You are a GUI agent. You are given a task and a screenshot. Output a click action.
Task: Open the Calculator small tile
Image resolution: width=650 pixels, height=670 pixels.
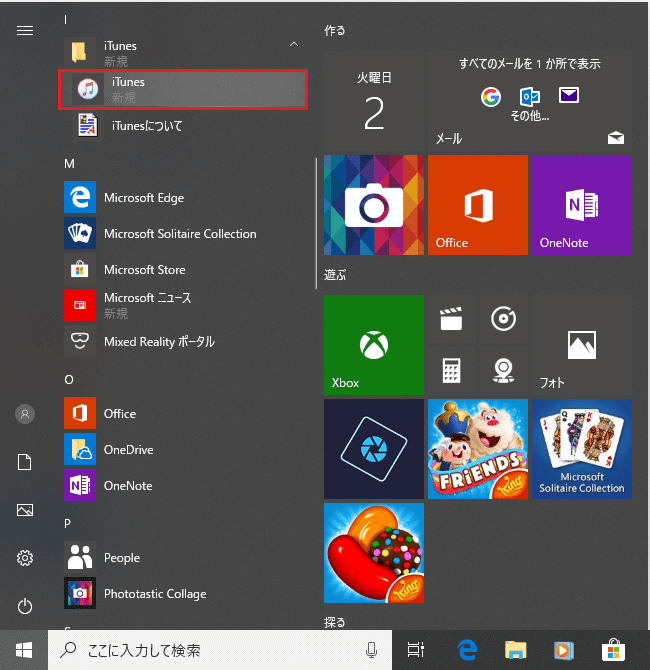point(451,371)
